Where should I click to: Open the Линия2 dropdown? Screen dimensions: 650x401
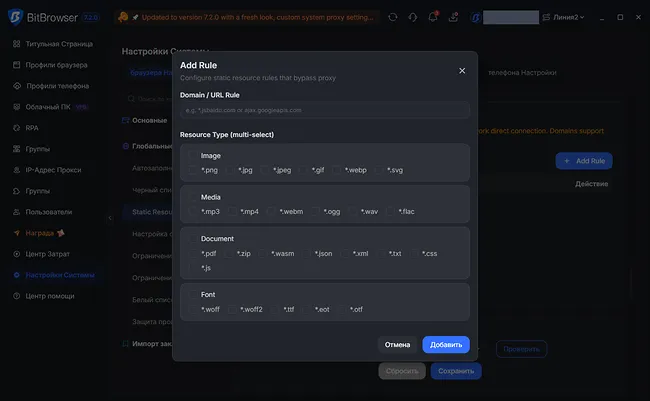click(563, 17)
